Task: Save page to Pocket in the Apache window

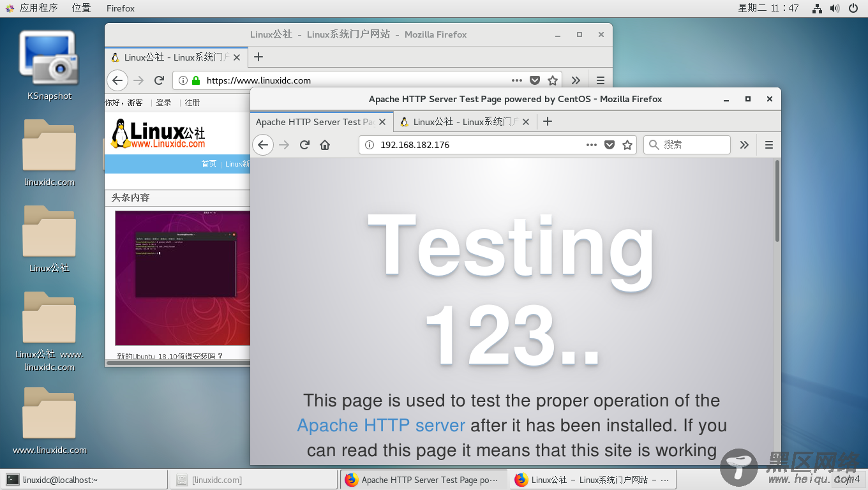Action: (x=610, y=145)
